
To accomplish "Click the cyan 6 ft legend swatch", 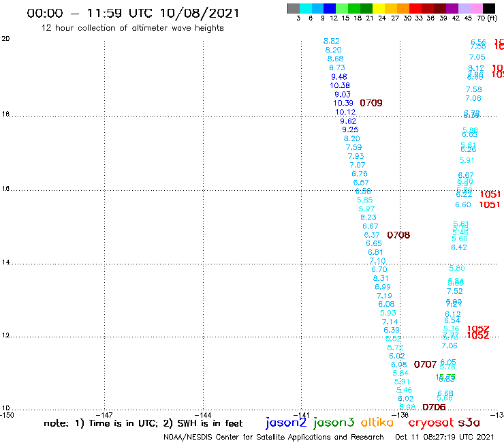I will tap(306, 8).
